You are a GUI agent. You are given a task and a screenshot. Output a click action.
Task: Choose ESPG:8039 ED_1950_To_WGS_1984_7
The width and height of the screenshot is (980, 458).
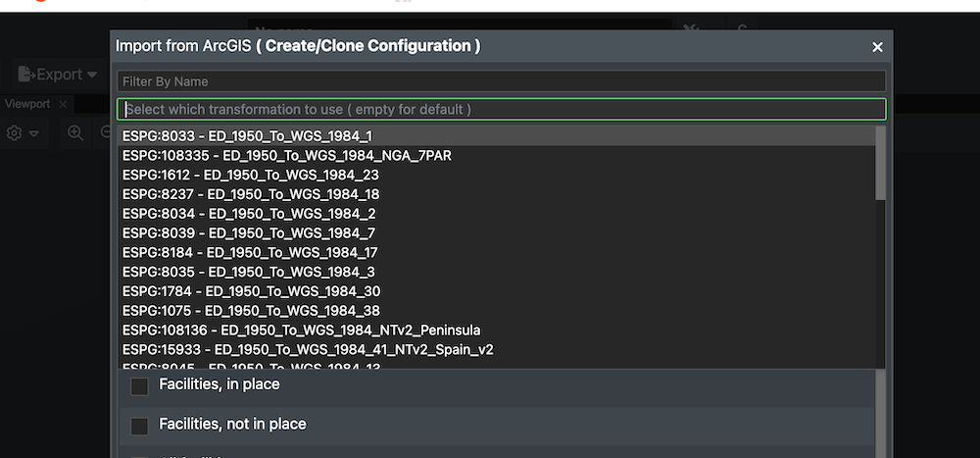point(497,232)
